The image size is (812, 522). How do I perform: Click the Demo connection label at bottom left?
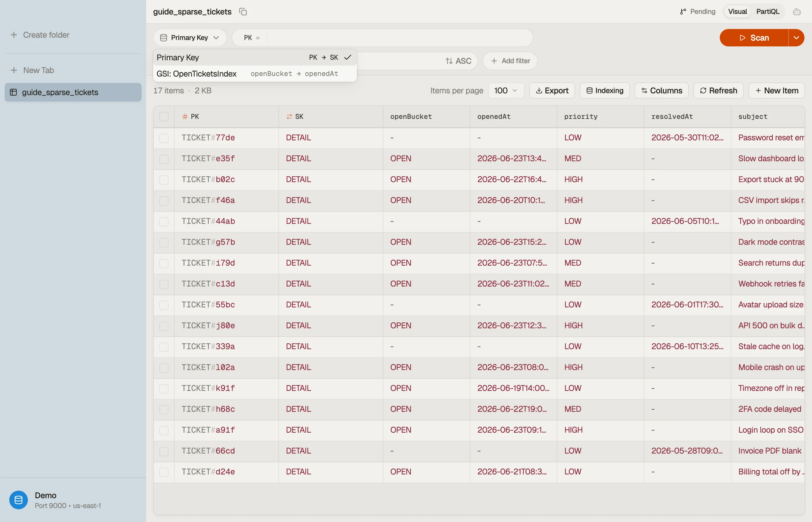[46, 496]
